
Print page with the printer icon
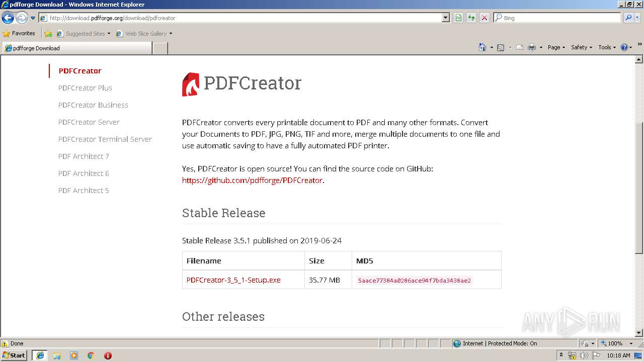532,47
